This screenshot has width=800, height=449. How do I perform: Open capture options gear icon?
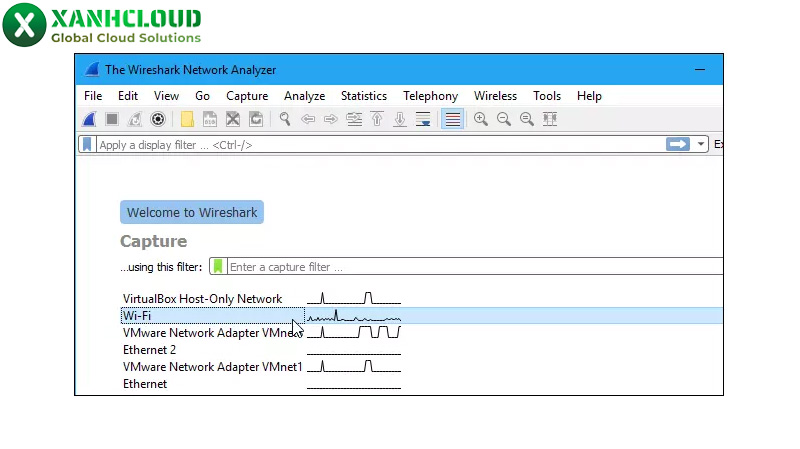pos(157,119)
